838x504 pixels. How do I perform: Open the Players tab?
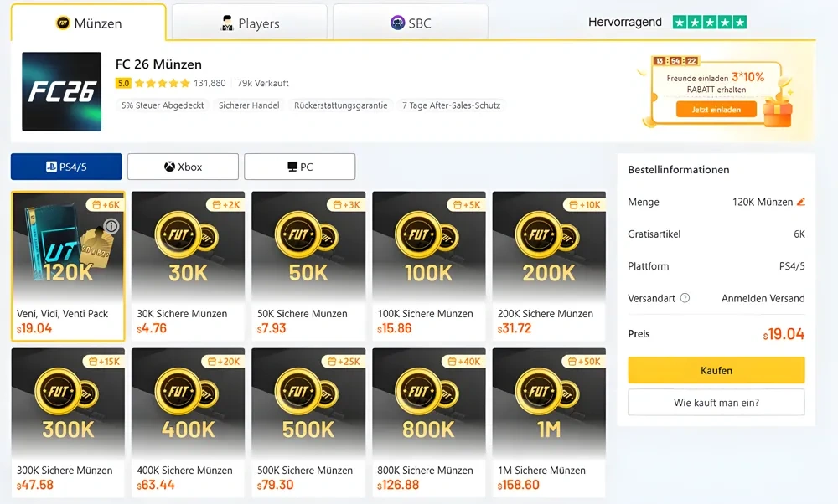249,23
